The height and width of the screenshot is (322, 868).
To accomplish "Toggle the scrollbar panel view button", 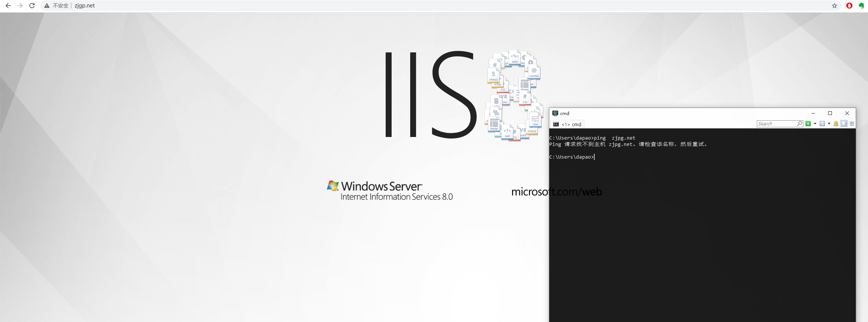I will pyautogui.click(x=844, y=124).
